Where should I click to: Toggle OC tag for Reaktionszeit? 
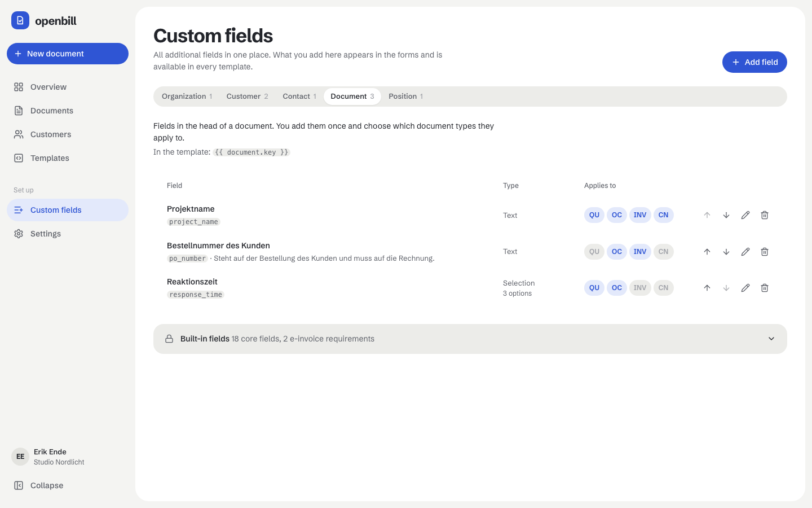pyautogui.click(x=617, y=288)
